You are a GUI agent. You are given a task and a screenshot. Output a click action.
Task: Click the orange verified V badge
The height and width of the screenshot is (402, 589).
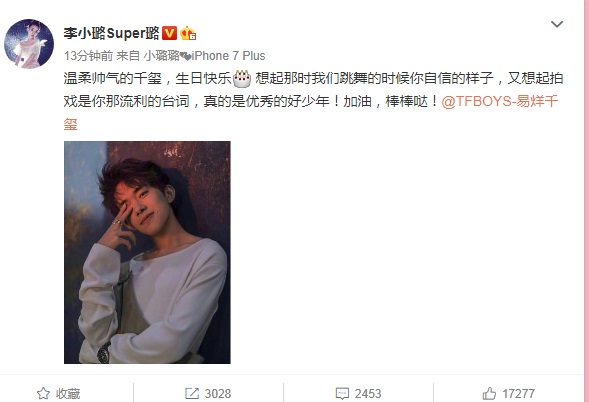169,33
